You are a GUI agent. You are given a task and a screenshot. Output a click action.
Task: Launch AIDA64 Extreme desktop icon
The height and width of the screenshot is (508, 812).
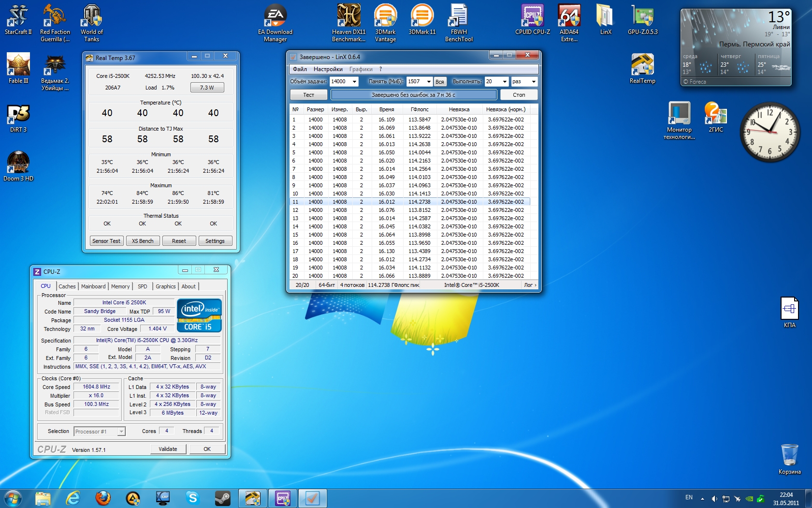[x=569, y=23]
